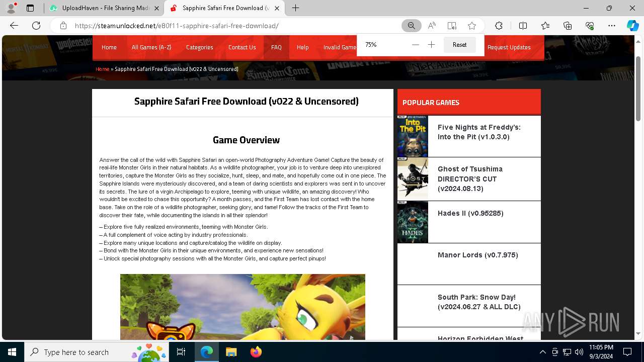Click the address bar URL
This screenshot has width=644, height=362.
coord(177,26)
